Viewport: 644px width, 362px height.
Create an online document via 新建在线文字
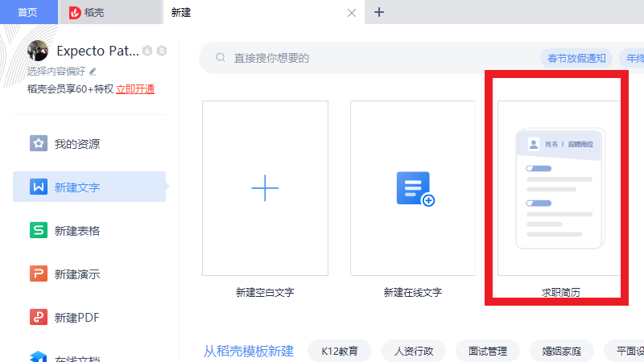413,188
